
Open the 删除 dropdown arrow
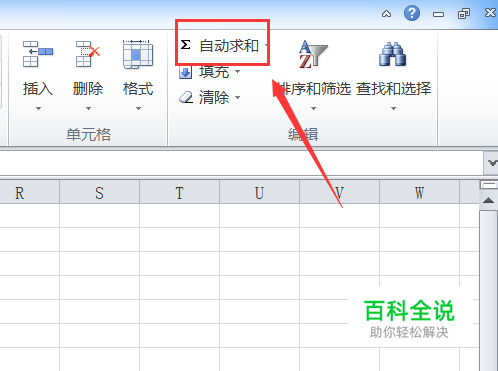pyautogui.click(x=88, y=108)
